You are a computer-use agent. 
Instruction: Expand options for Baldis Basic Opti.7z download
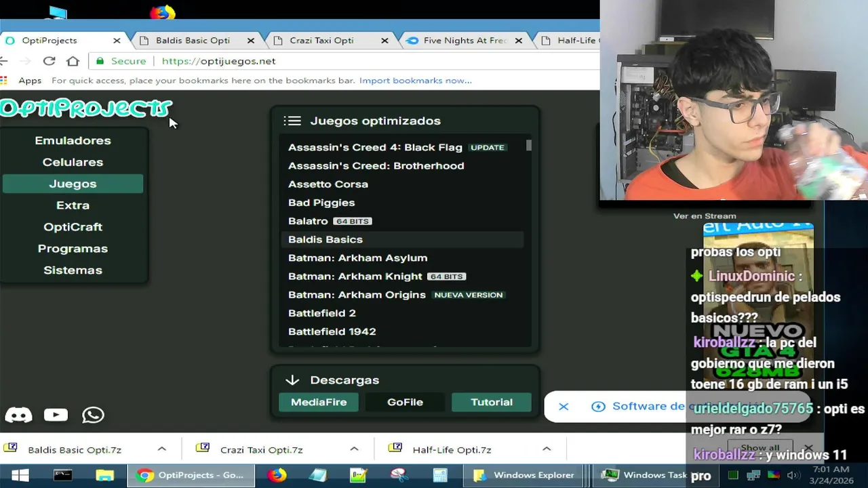point(161,449)
